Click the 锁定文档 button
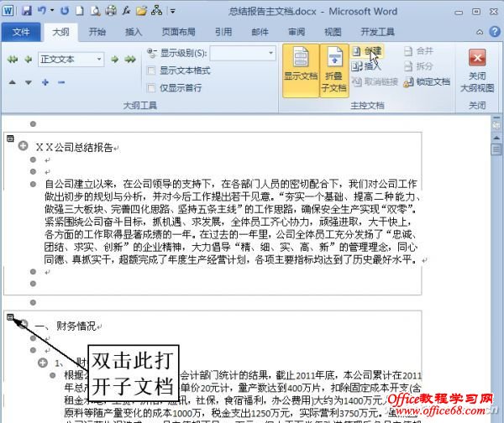The height and width of the screenshot is (423, 504). click(x=427, y=82)
